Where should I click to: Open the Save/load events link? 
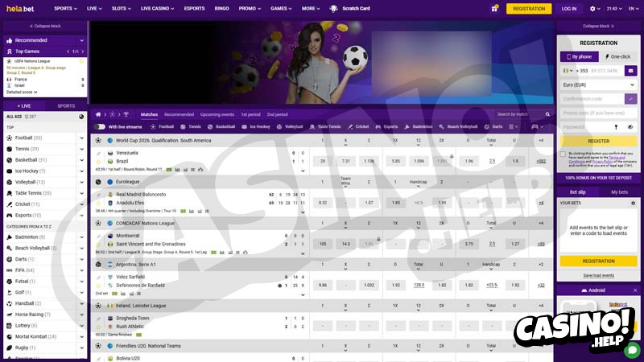click(x=598, y=275)
